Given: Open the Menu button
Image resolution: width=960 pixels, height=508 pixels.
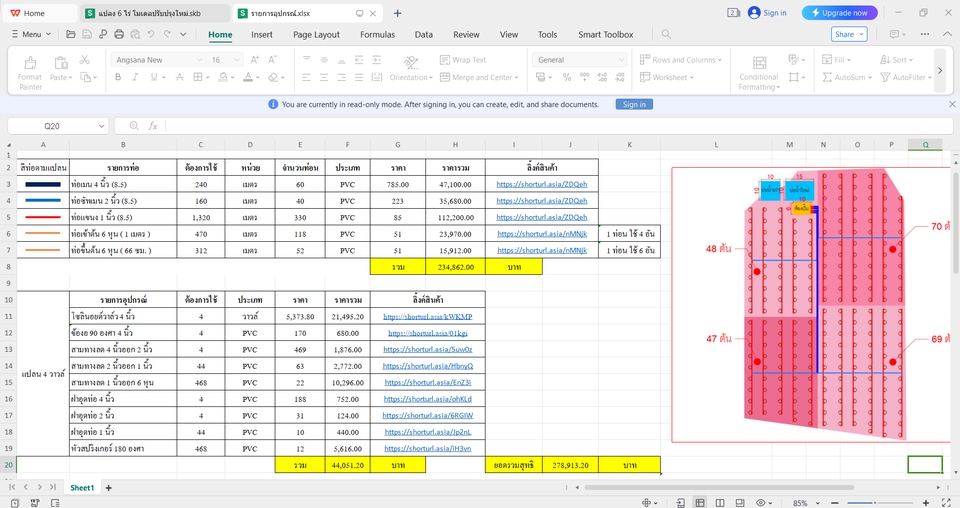Looking at the screenshot, I should [31, 34].
